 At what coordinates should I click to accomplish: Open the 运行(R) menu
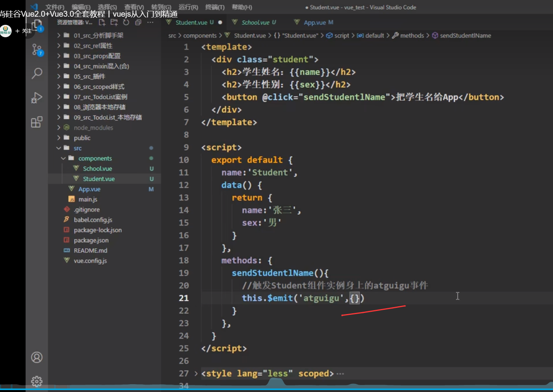188,7
